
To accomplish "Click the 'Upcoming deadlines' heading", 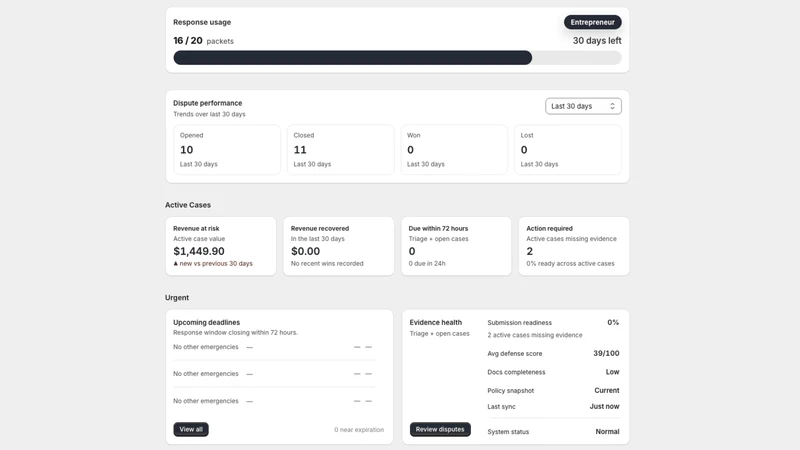I will click(x=207, y=322).
